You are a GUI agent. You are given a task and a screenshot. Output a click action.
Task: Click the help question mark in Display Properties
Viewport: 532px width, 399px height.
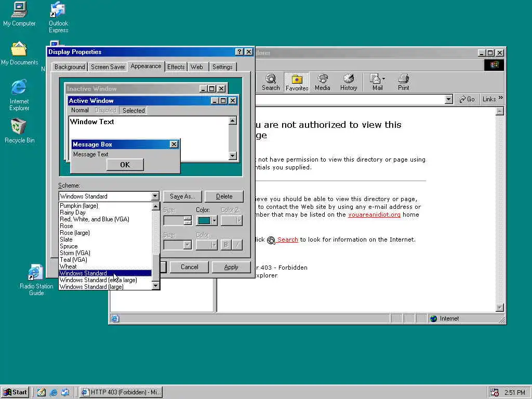click(239, 51)
